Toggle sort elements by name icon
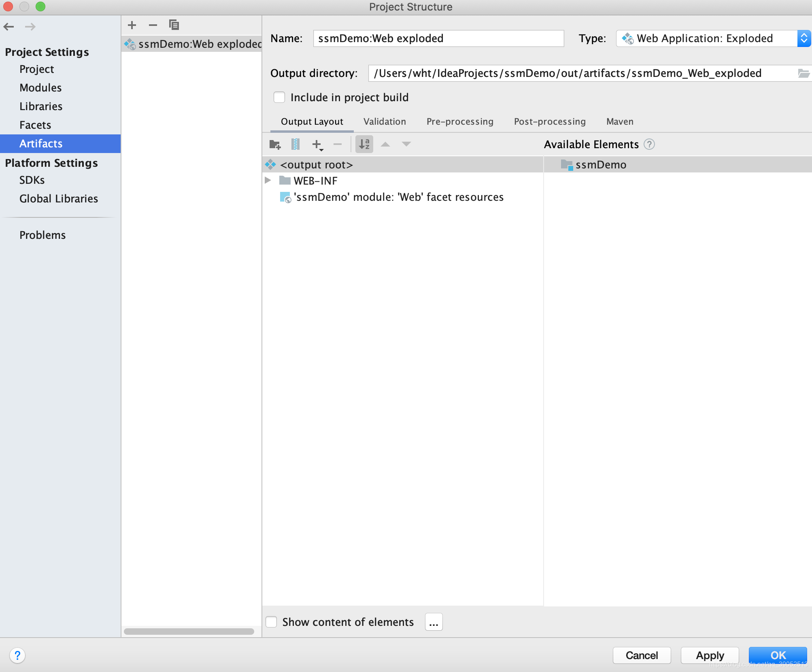Screen dimensions: 812x672 [x=364, y=144]
